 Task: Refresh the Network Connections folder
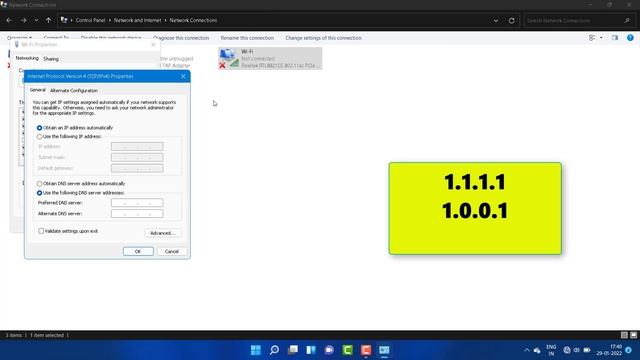coord(511,20)
